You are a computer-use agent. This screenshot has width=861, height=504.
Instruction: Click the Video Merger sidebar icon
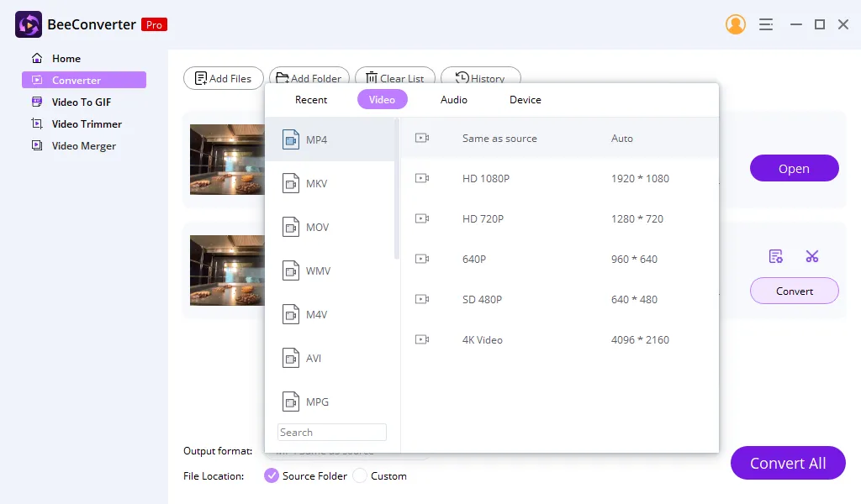37,145
